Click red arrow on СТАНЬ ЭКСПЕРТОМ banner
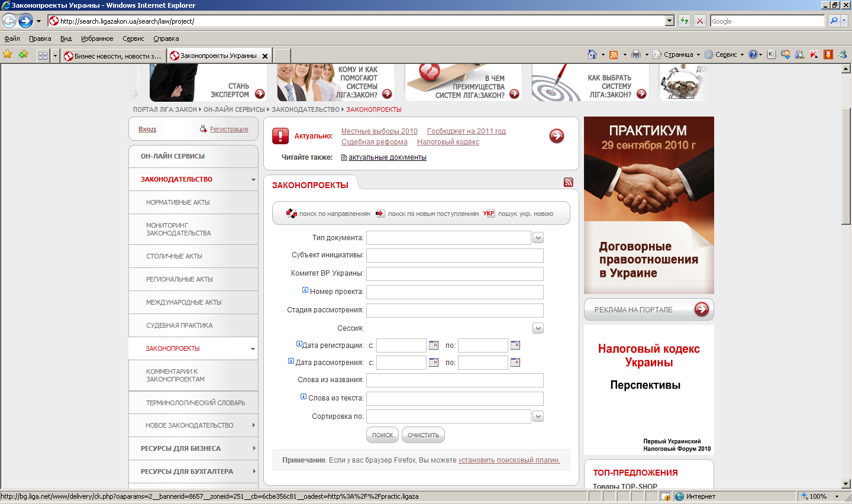Screen dimensions: 852x504 (x=260, y=94)
